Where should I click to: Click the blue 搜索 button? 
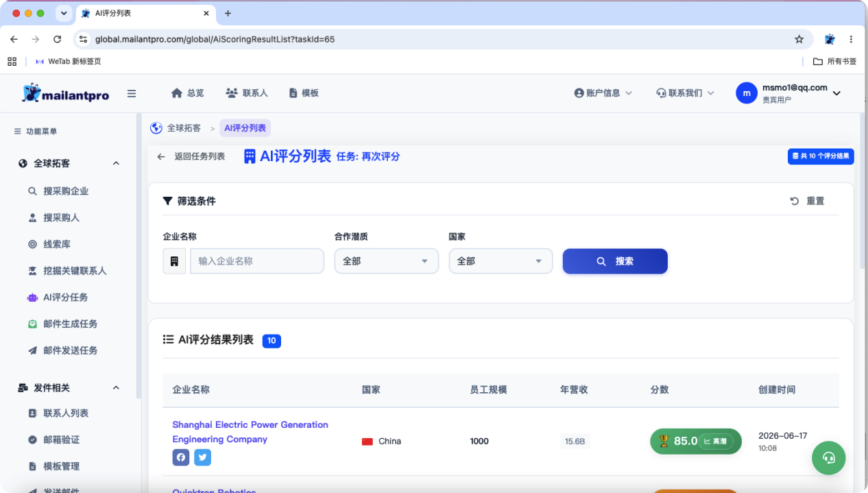click(615, 261)
